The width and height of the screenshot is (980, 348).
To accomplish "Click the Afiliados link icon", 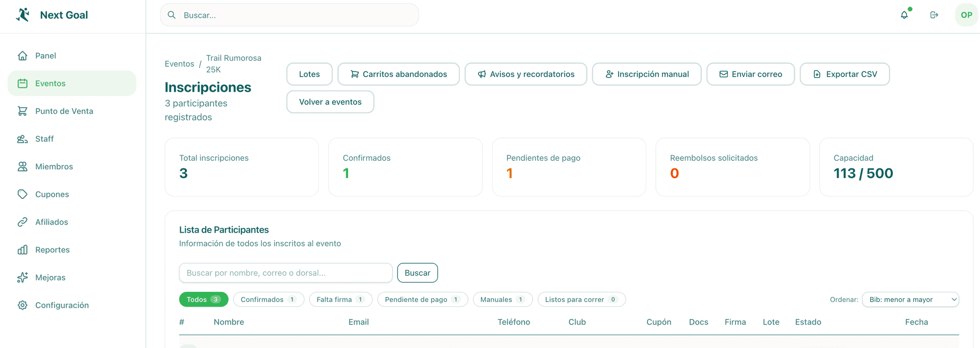I will coord(22,222).
